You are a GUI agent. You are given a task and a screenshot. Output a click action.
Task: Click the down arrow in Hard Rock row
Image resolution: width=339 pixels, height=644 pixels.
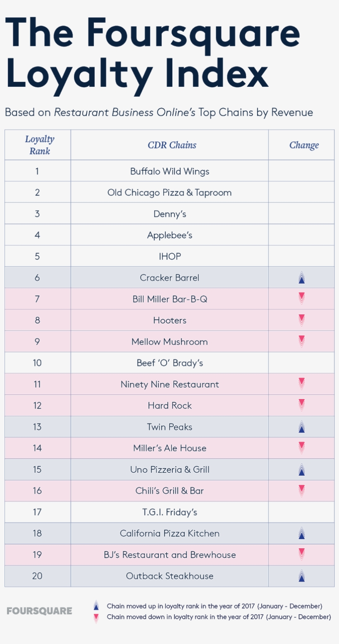click(301, 404)
